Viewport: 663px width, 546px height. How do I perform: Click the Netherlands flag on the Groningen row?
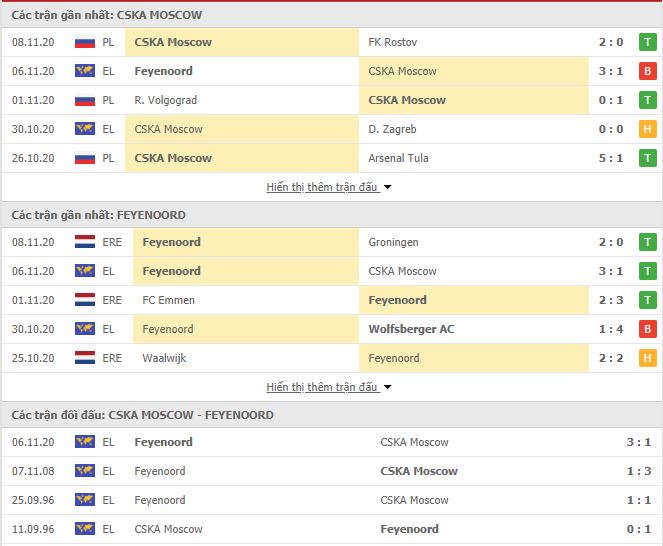coord(85,242)
